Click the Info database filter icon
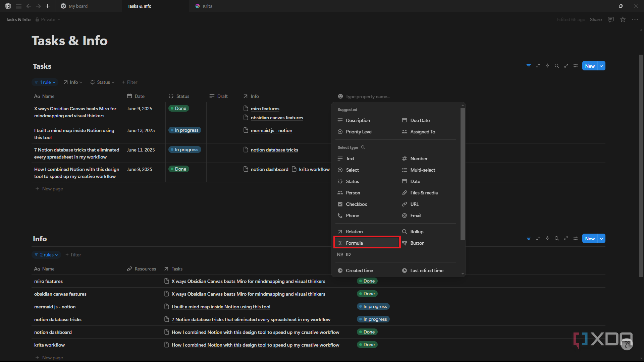This screenshot has width=644, height=362. tap(529, 239)
